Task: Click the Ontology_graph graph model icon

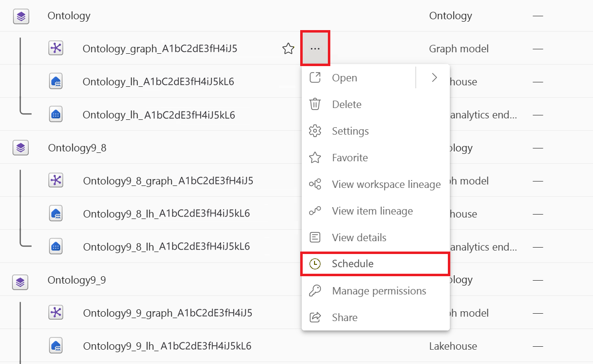Action: click(56, 48)
